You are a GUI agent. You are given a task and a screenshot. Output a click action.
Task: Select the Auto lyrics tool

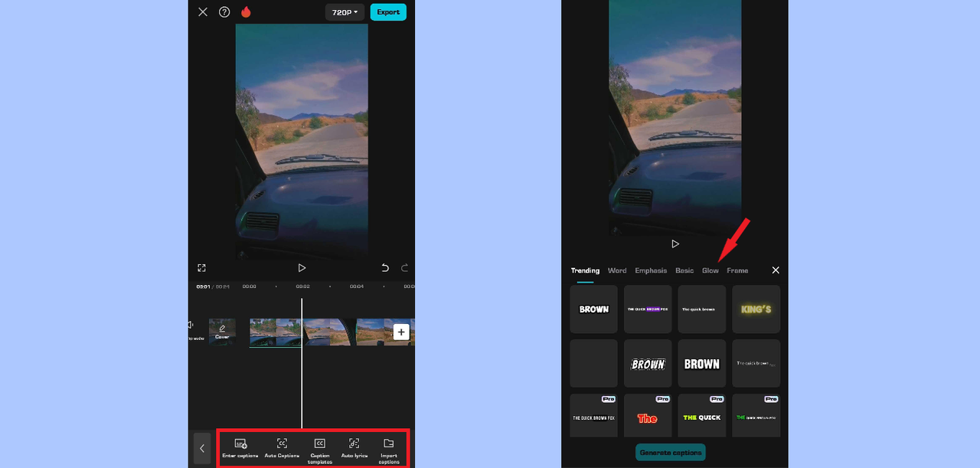(x=354, y=449)
